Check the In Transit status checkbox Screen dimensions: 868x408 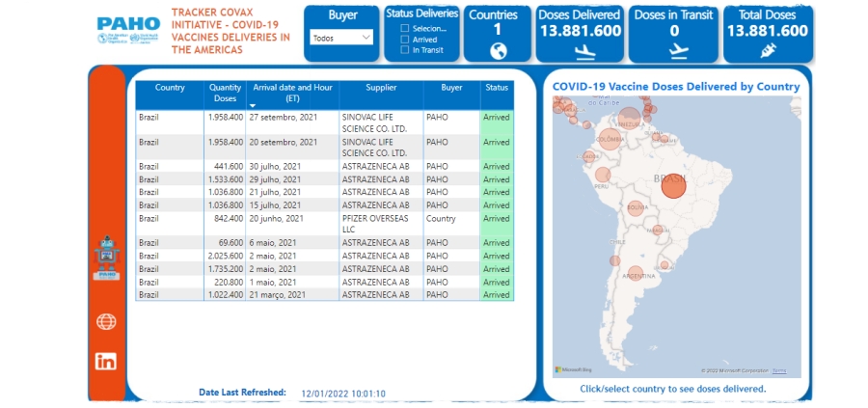point(405,50)
